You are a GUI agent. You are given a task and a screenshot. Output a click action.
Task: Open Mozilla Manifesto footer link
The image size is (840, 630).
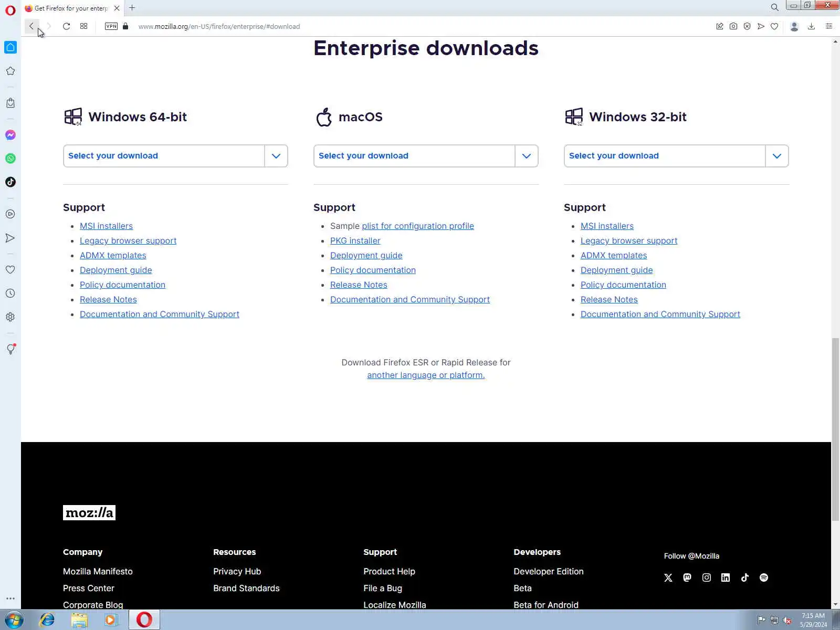coord(98,571)
